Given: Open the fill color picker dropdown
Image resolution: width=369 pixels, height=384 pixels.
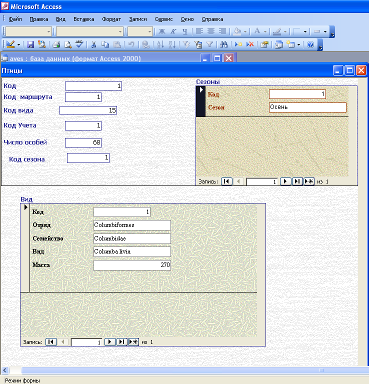Looking at the screenshot, I should pos(245,32).
